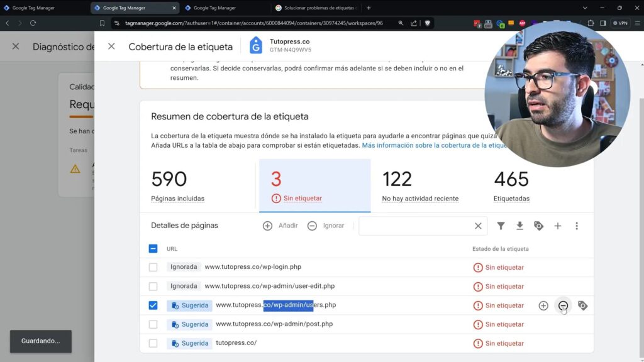
Task: Open the three-dot more options menu
Action: click(x=577, y=226)
